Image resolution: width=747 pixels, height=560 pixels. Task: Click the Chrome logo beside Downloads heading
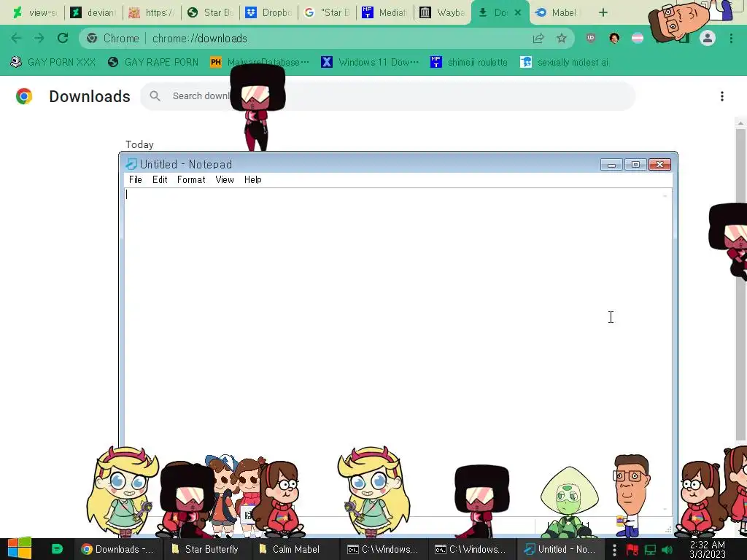point(24,96)
